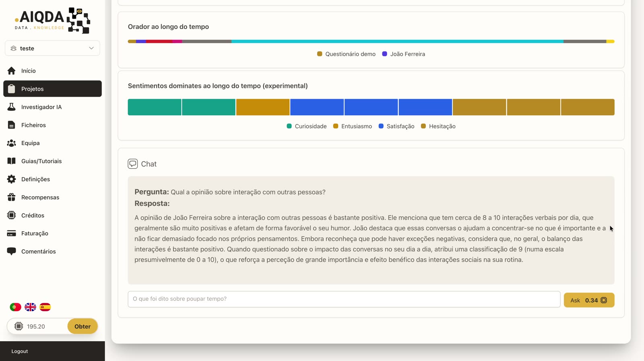
Task: Click the Início home icon
Action: [x=11, y=71]
